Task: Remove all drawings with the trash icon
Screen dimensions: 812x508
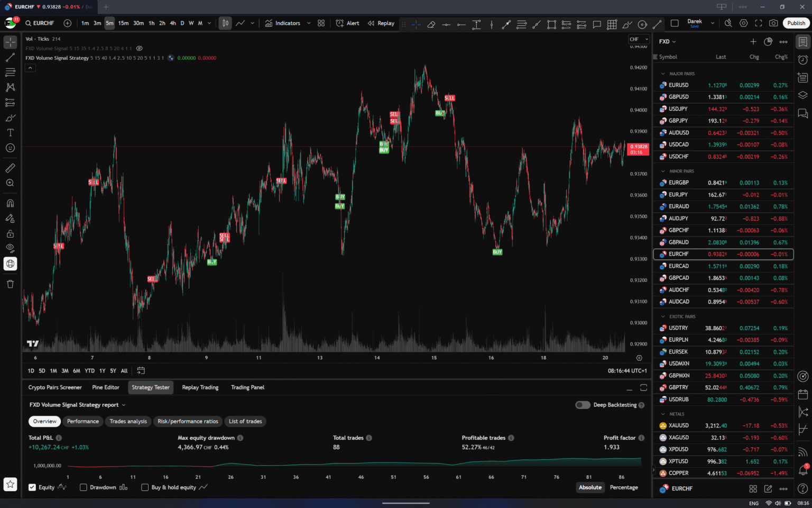Action: pos(10,284)
